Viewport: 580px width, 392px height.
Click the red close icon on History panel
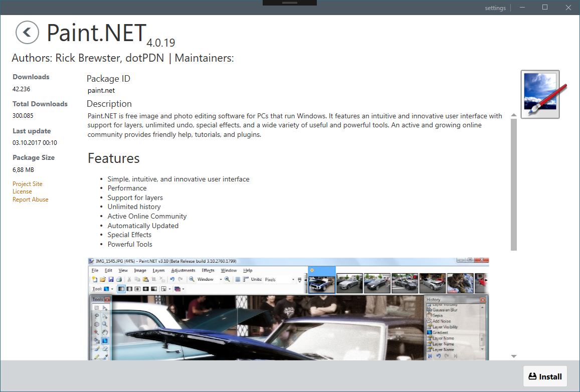click(x=483, y=300)
